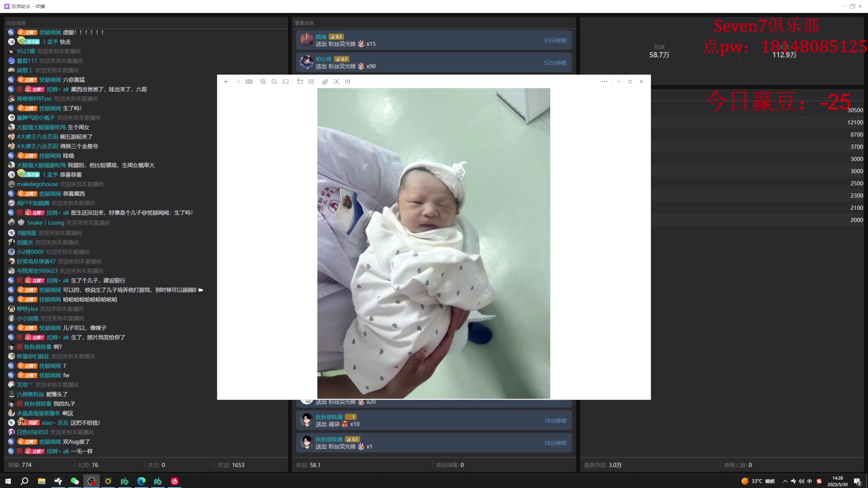Click the screenshot capture frame icon
Screen dimensions: 868x488
336,82
